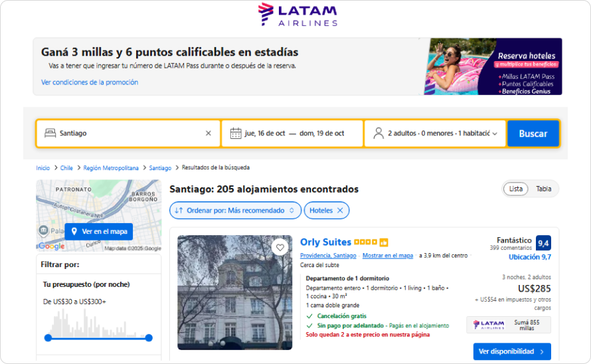The image size is (591, 364).
Task: Click Departamento de 1 dormitorio heading
Action: click(x=347, y=278)
